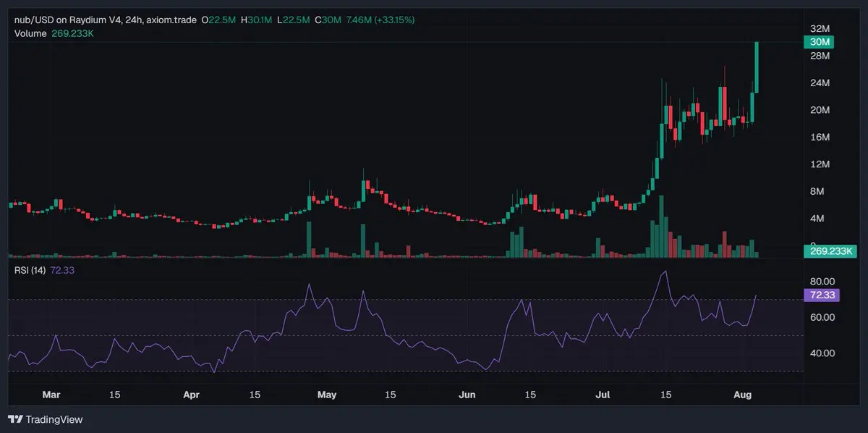Click the open value O22.5M
Viewport: 868px width, 433px height.
point(219,20)
